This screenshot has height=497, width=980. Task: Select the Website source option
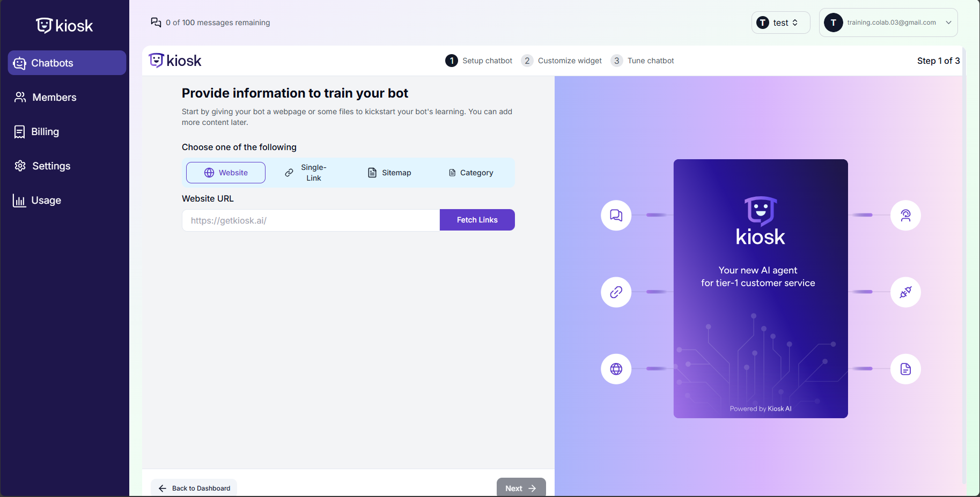pyautogui.click(x=226, y=173)
